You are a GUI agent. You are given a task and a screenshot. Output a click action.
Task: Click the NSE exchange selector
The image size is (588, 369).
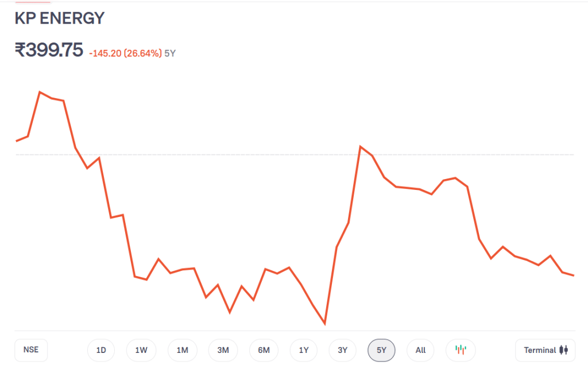(31, 350)
